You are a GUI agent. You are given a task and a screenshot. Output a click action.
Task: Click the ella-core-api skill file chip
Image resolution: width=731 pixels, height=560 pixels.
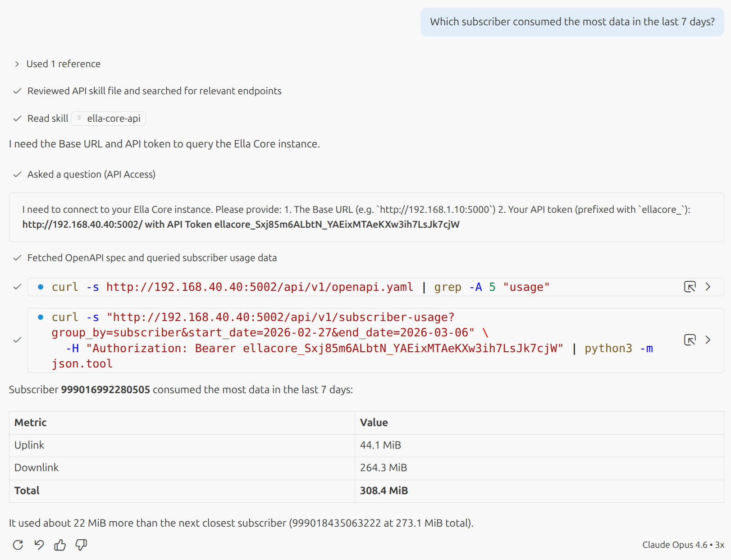[109, 119]
